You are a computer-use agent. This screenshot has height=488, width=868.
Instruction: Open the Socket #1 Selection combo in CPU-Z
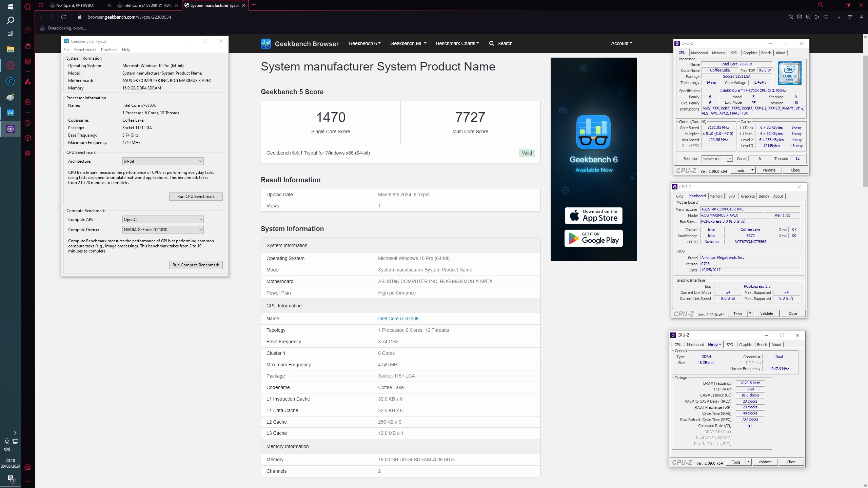tap(717, 159)
